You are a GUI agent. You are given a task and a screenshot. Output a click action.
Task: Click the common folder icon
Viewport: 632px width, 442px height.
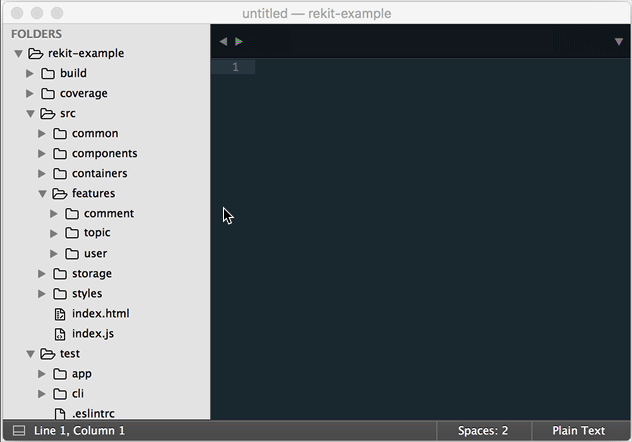[x=60, y=133]
